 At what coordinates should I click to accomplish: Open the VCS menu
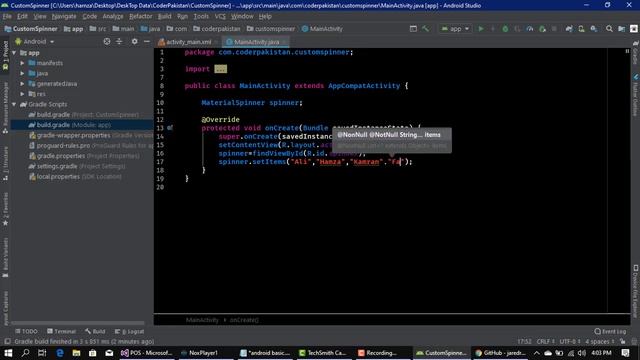[220, 16]
